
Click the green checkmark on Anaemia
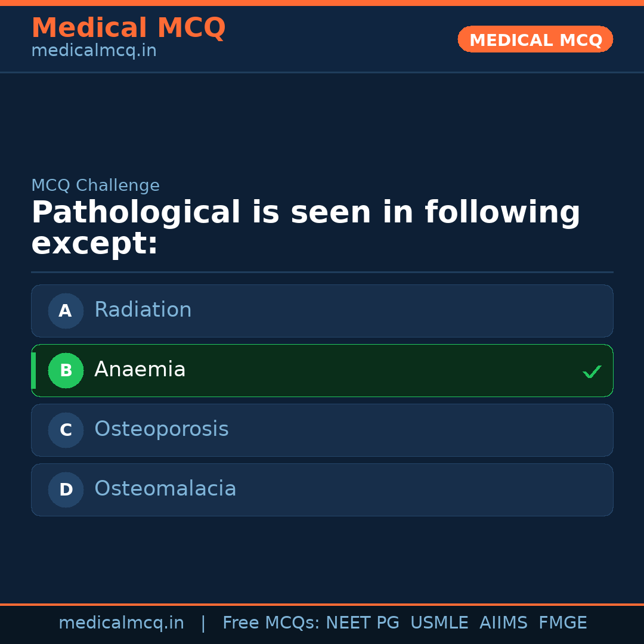coord(592,371)
